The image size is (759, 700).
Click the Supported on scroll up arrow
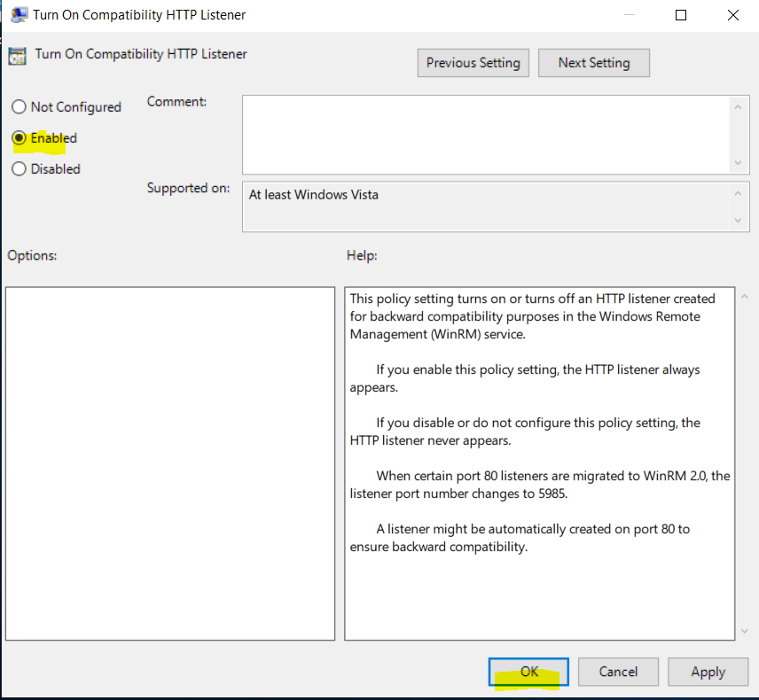click(x=738, y=193)
